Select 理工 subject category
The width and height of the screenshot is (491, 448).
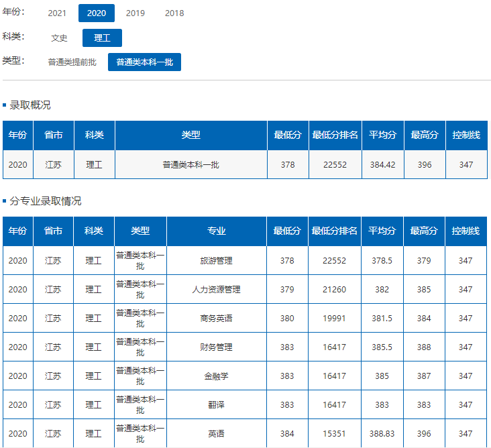coord(102,38)
